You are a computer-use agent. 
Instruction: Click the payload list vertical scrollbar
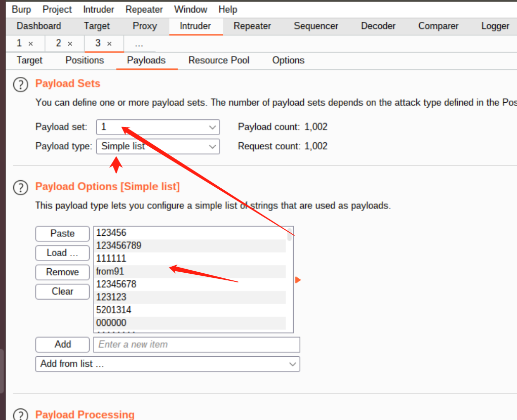pos(290,234)
